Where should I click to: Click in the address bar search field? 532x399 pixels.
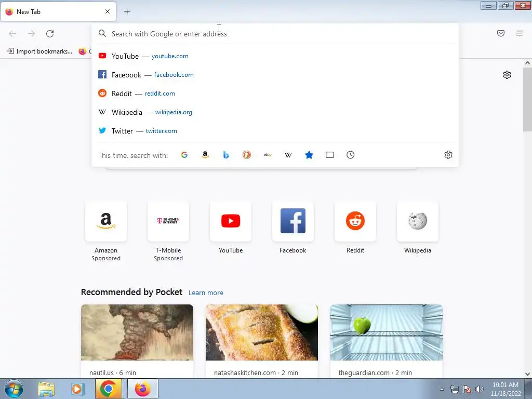click(275, 34)
